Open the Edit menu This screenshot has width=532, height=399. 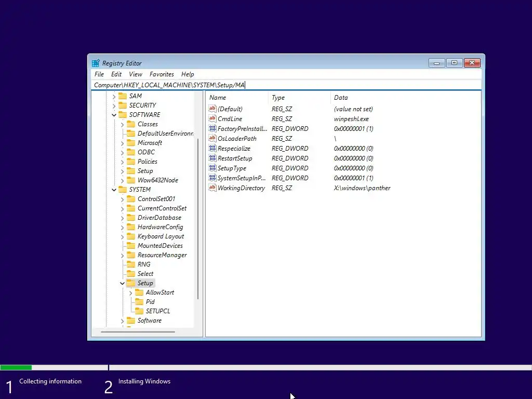[116, 74]
